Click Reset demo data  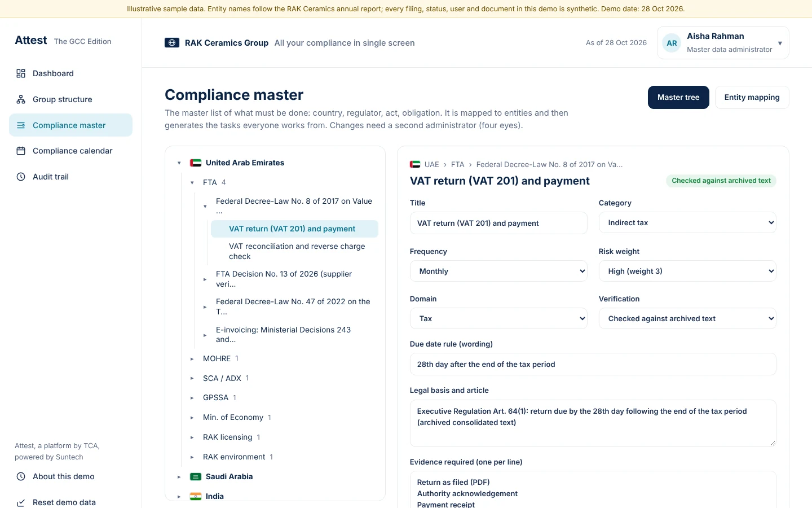(70, 502)
